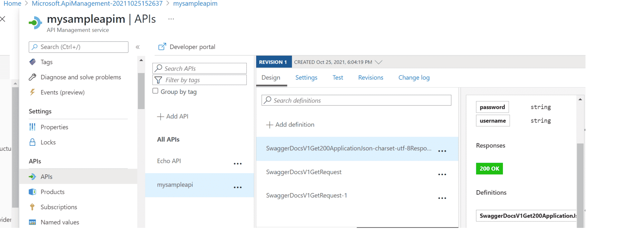Switch to the Change log tab

pos(414,78)
